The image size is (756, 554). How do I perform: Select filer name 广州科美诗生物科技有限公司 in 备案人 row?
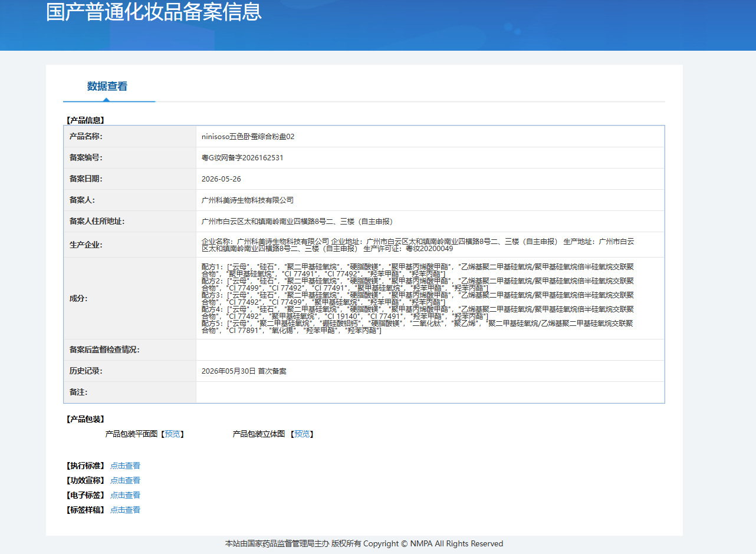(248, 200)
